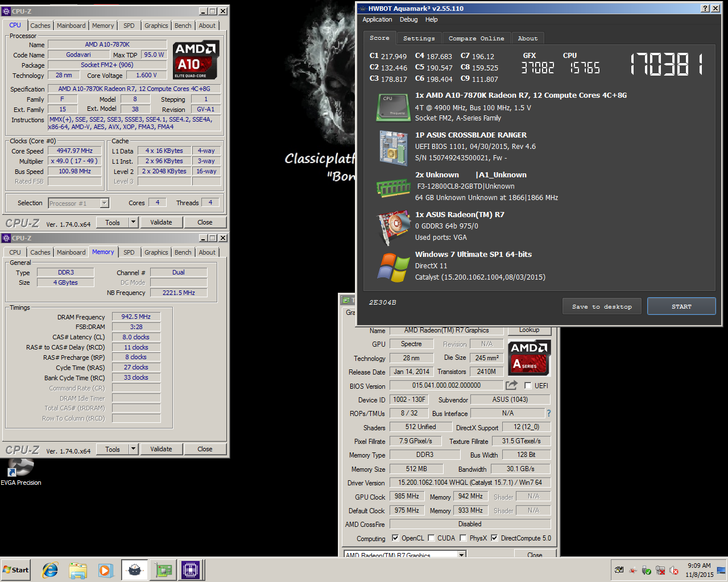Click the Aquamark total score 170381
The height and width of the screenshot is (582, 728).
point(667,64)
